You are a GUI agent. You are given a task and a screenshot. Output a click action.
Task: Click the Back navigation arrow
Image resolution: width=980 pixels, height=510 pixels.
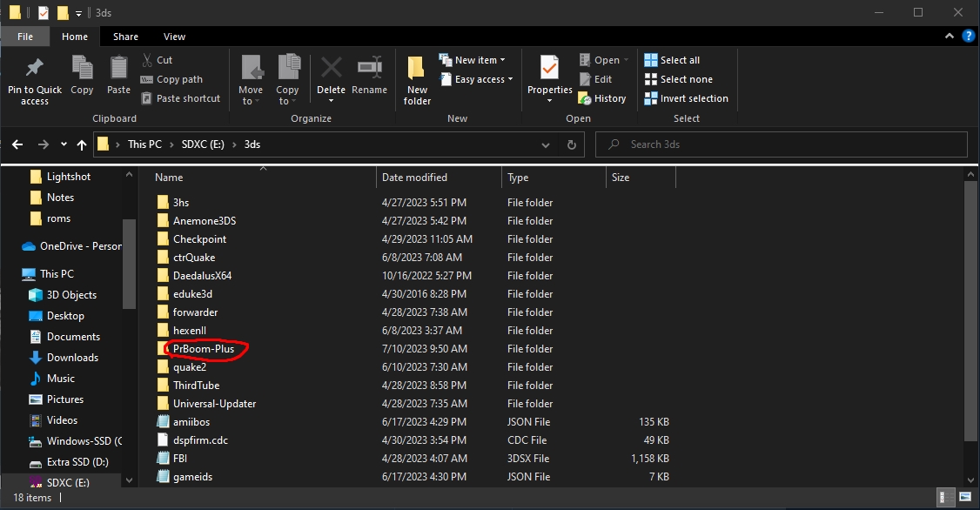point(17,144)
